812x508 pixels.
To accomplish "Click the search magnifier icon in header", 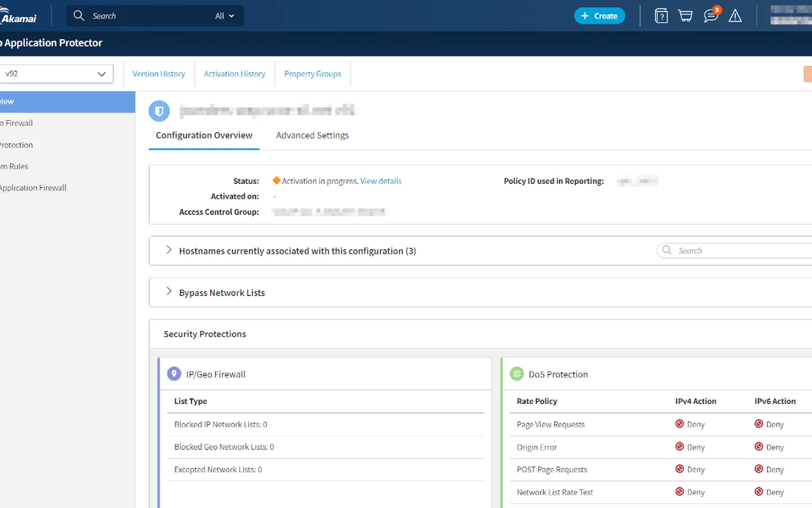I will 79,16.
